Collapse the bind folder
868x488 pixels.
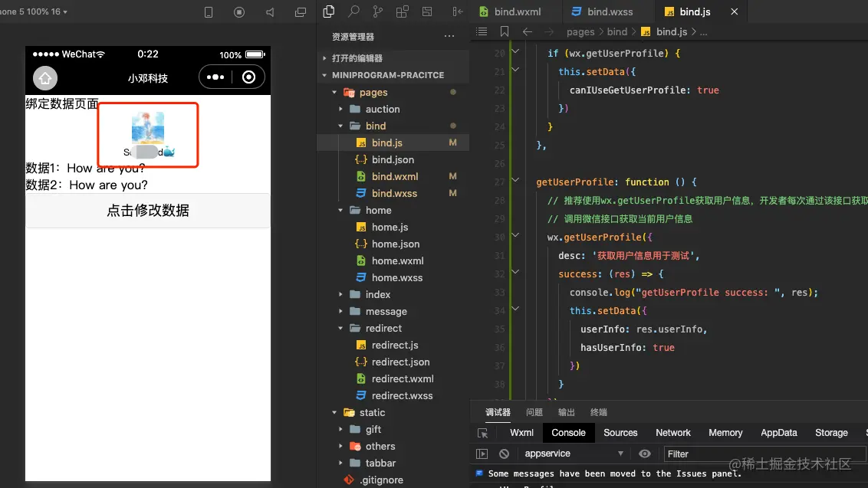[393, 126]
